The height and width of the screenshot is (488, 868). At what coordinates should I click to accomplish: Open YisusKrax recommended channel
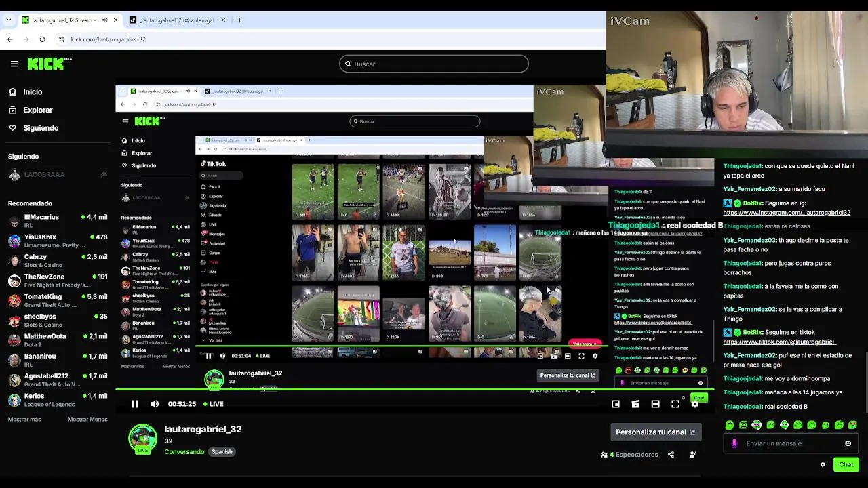[x=58, y=241]
